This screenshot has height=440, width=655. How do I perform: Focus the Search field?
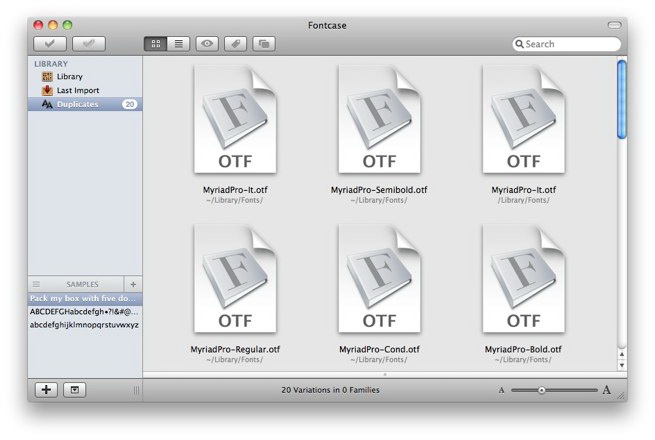[566, 44]
